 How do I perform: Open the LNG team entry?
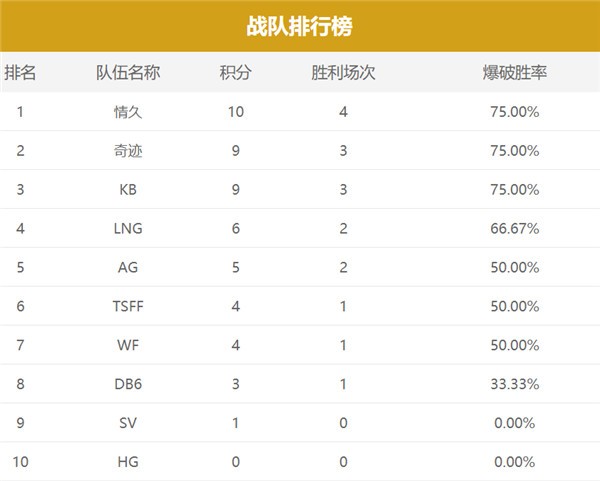[x=129, y=229]
